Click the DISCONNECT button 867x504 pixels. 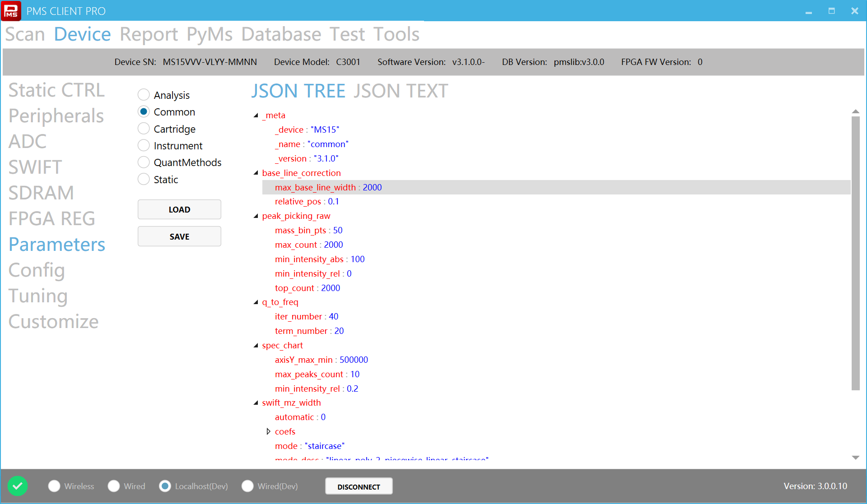[359, 486]
